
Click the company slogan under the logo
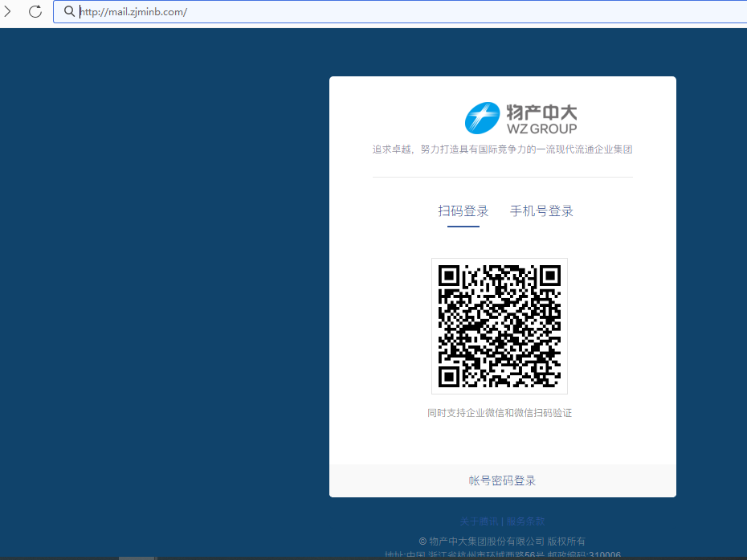click(x=501, y=149)
